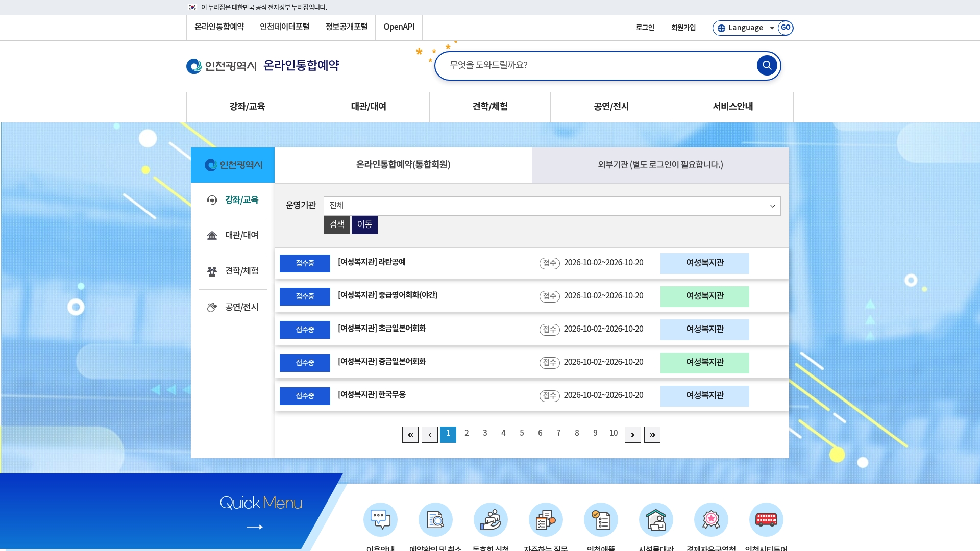Image resolution: width=980 pixels, height=551 pixels.
Task: Switch to 외부기관 tab
Action: tap(660, 165)
